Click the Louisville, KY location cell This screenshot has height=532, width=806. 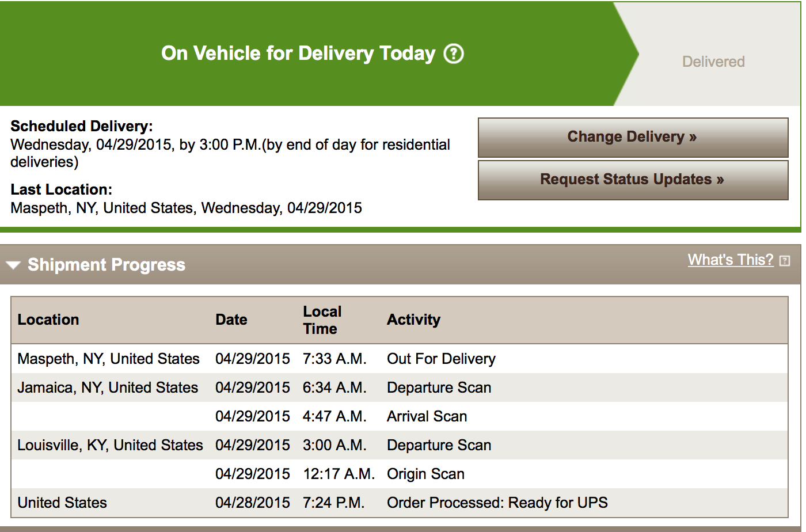point(110,445)
